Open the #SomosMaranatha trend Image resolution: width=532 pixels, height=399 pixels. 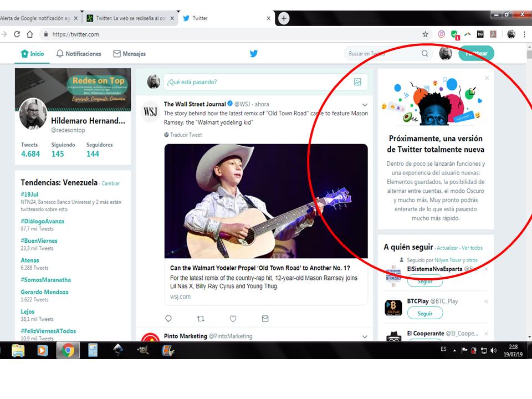(x=46, y=279)
